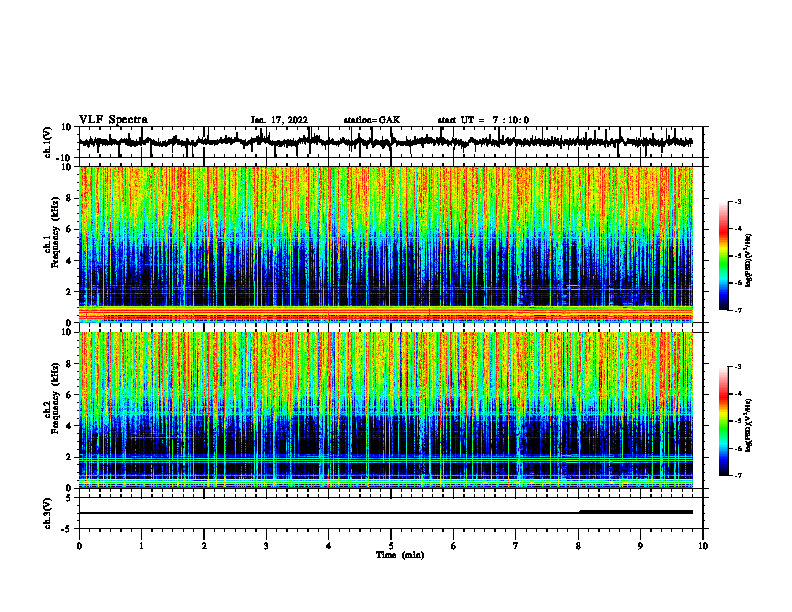Click the ch.1 'Frequency (kHz)' axis label
The height and width of the screenshot is (612, 792).
55,233
